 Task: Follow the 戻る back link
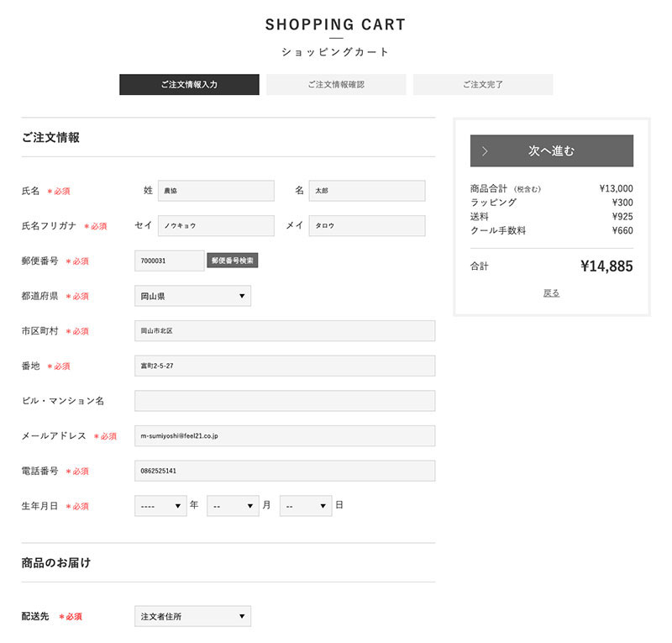click(551, 293)
